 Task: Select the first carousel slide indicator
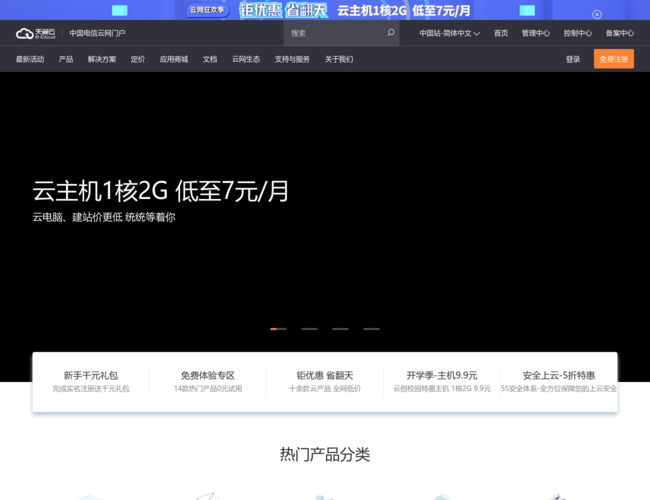click(x=278, y=329)
